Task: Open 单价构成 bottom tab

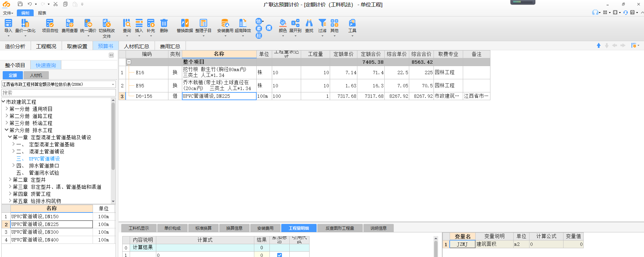Action: [x=172, y=228]
